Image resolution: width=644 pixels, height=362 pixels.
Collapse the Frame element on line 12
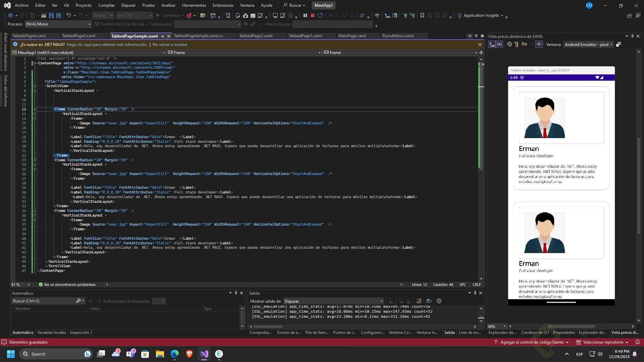click(35, 109)
